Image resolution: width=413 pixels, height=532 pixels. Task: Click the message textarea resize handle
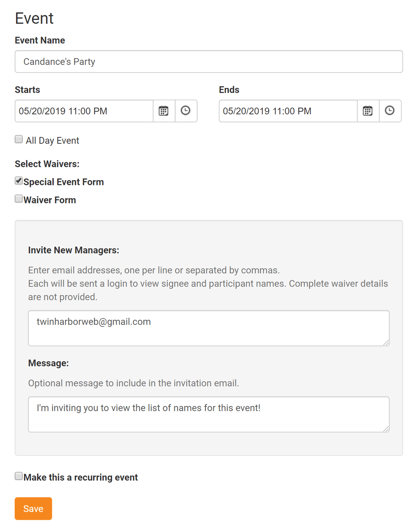pos(387,429)
